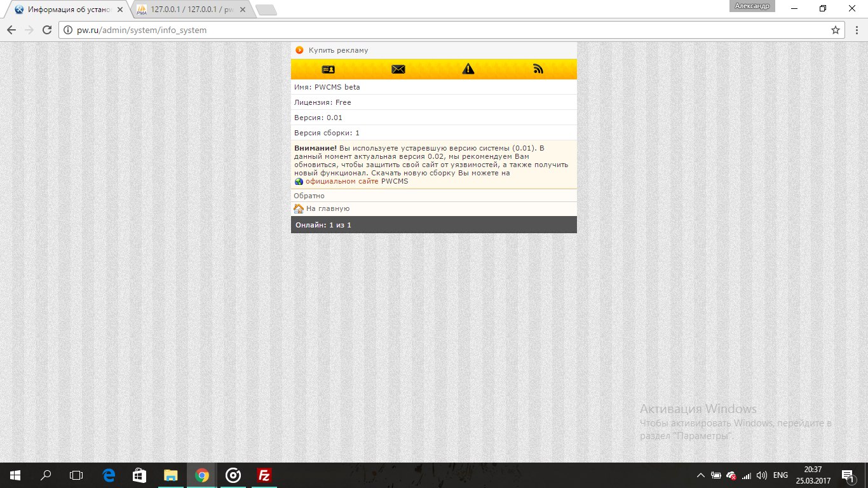The width and height of the screenshot is (868, 488).
Task: Open a new browser tab
Action: 266,10
